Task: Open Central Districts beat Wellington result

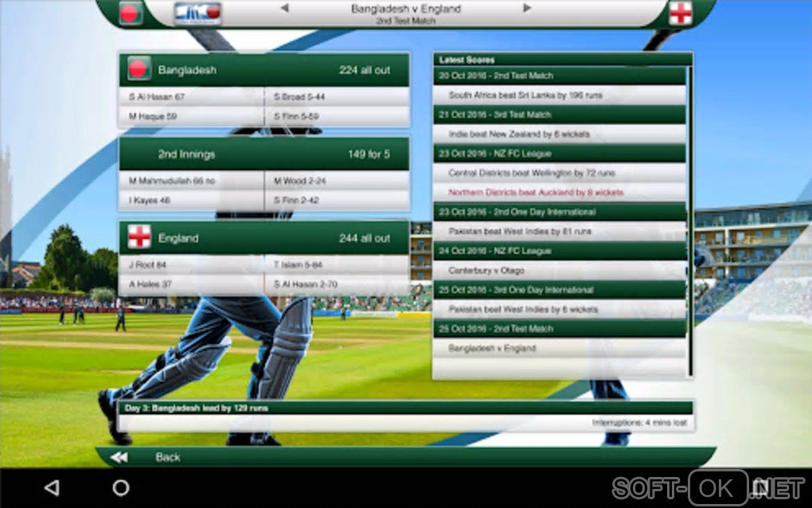Action: 560,173
